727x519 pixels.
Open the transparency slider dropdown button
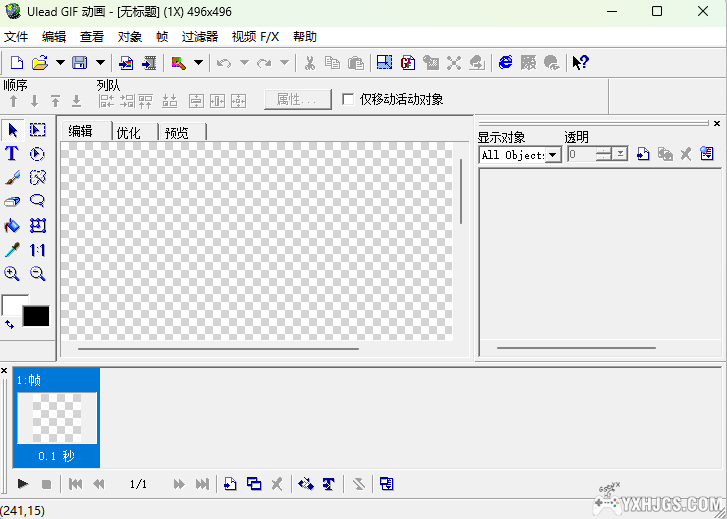(620, 154)
